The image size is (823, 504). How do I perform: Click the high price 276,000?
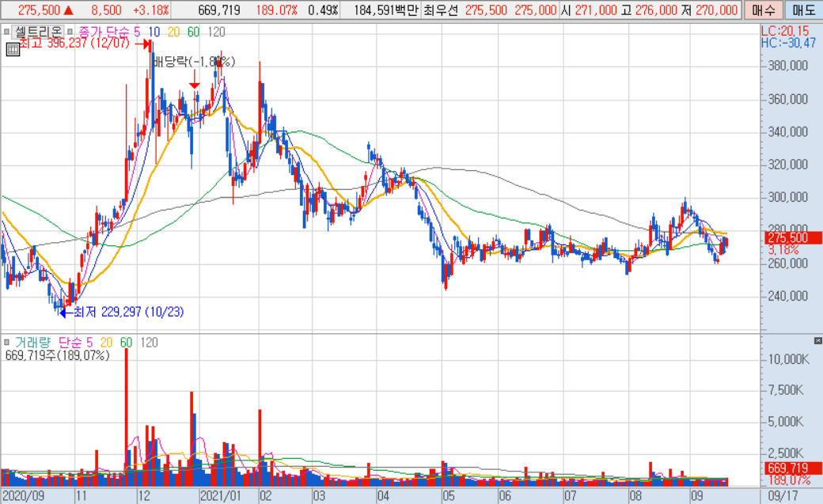657,10
